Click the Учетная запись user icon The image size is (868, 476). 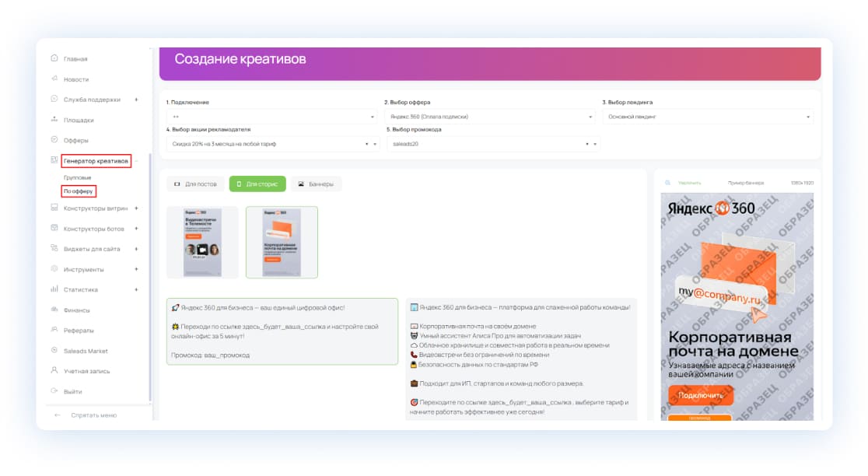(54, 371)
